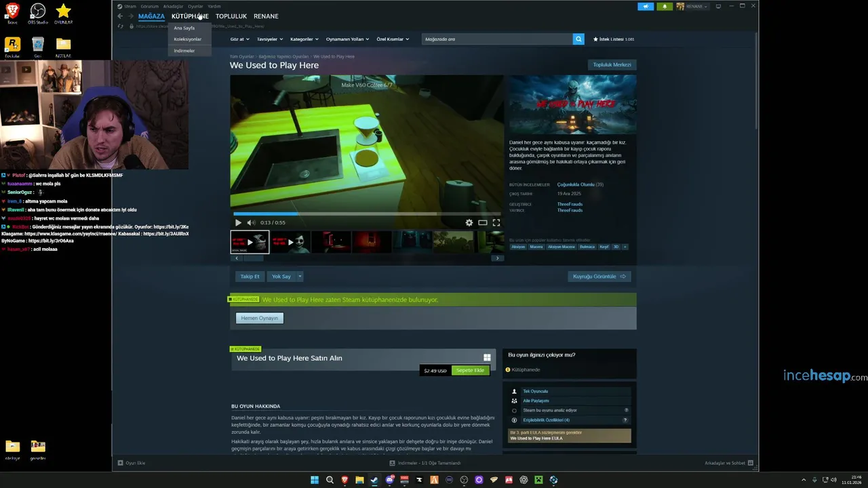Open the We Used to Play Here EULA link

[536, 439]
